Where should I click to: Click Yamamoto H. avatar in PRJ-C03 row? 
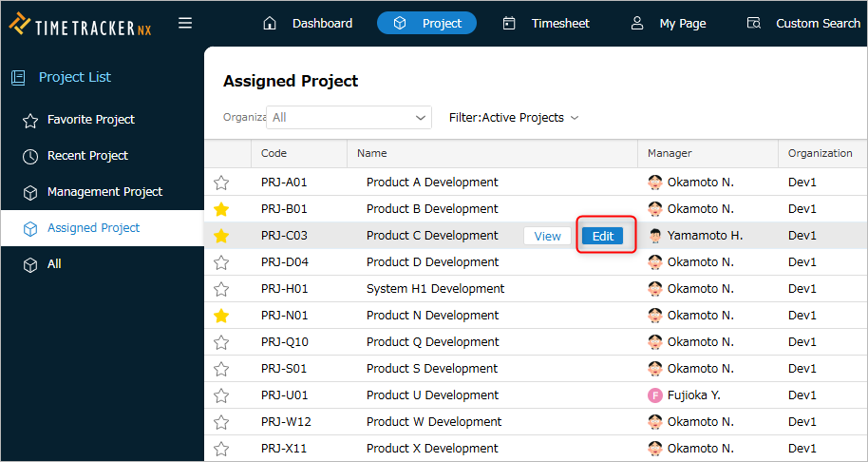pyautogui.click(x=655, y=236)
